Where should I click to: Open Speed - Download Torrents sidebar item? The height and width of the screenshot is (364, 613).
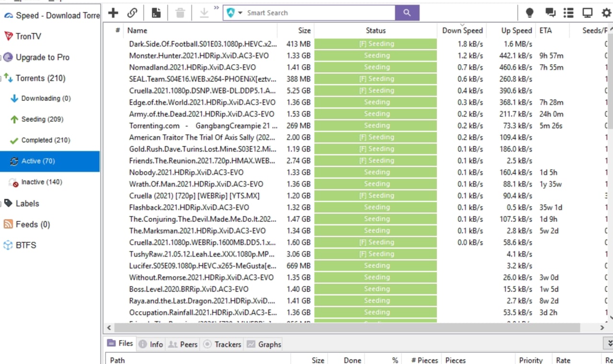[50, 15]
